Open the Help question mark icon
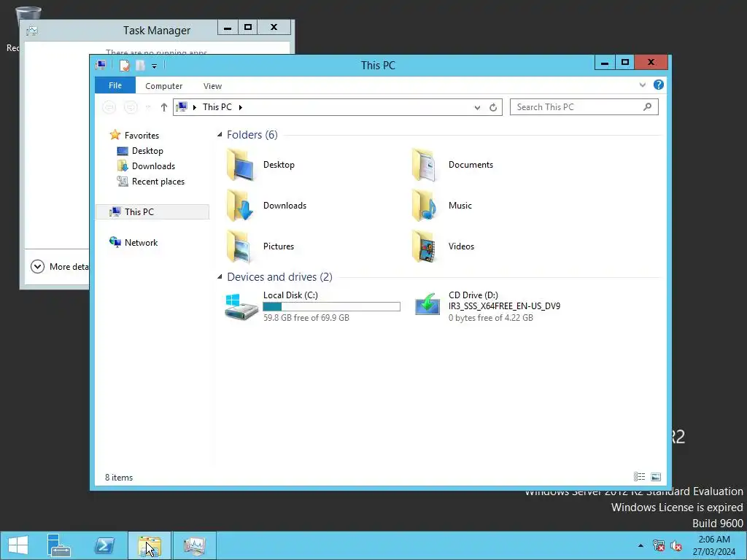This screenshot has height=560, width=747. pyautogui.click(x=659, y=85)
